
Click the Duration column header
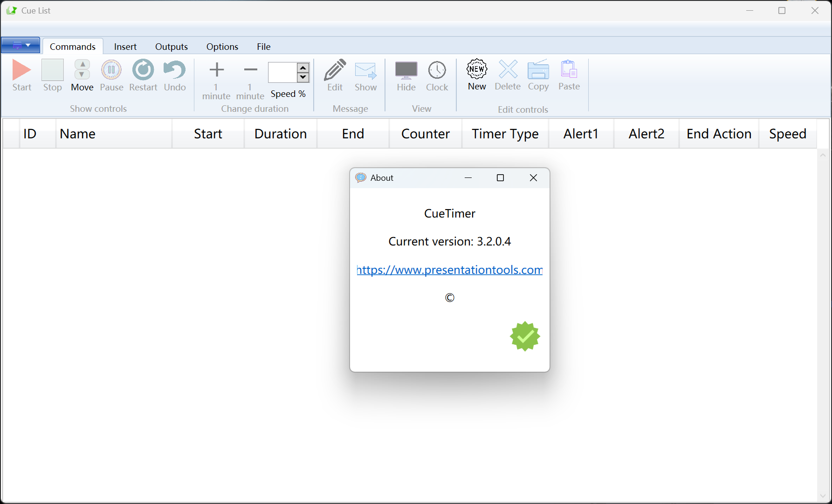pos(281,134)
